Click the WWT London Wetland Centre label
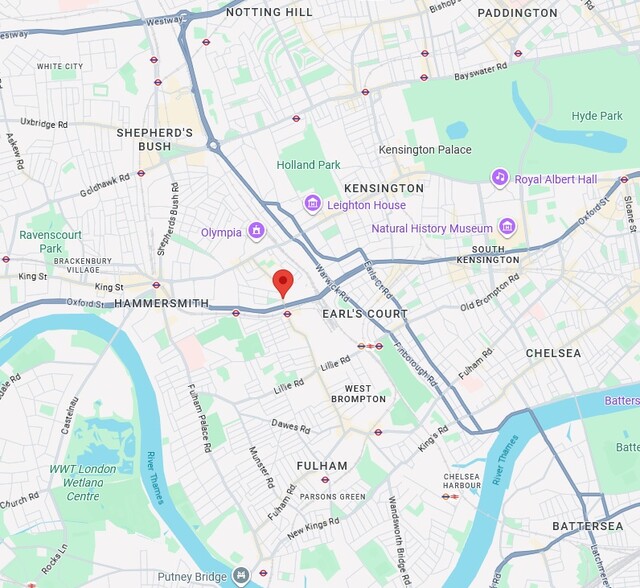The image size is (640, 588). point(83,483)
